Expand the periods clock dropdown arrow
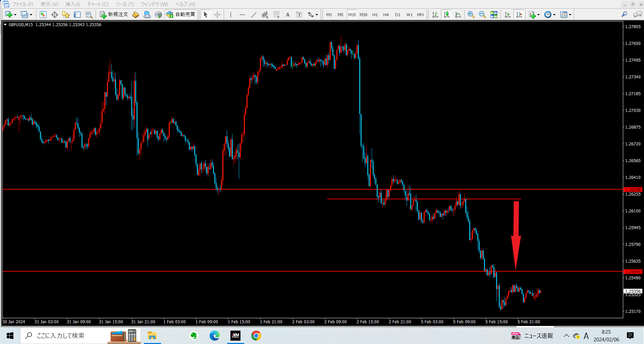The image size is (644, 344). point(554,15)
